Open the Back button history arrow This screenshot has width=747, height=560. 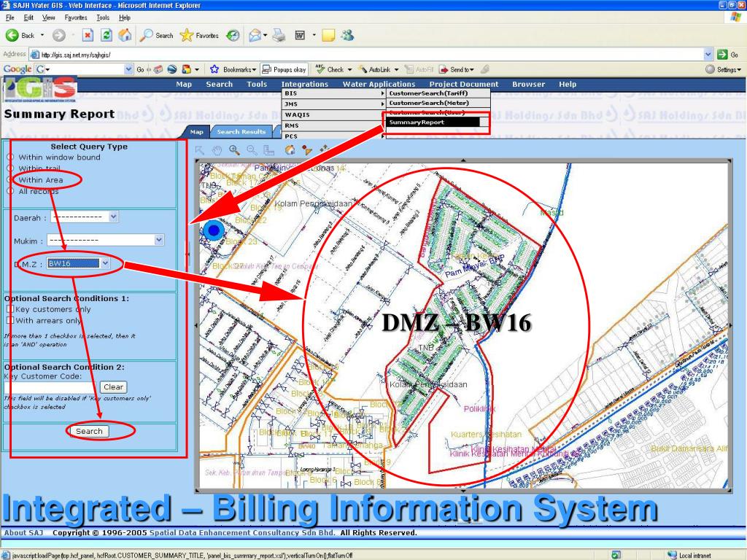pyautogui.click(x=42, y=35)
